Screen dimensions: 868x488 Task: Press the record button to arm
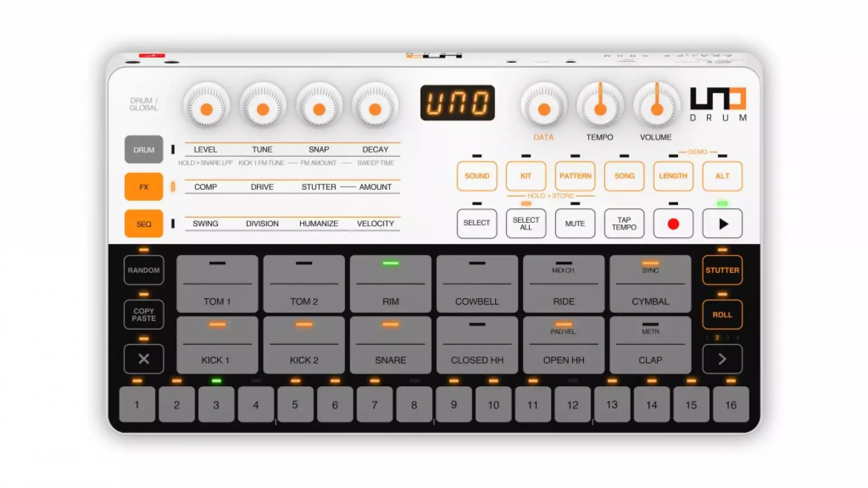[672, 224]
